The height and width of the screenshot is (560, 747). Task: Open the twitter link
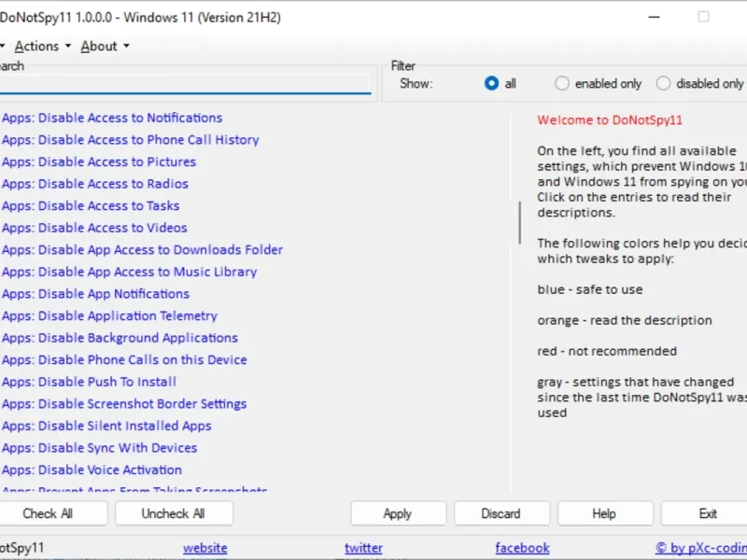[x=363, y=548]
